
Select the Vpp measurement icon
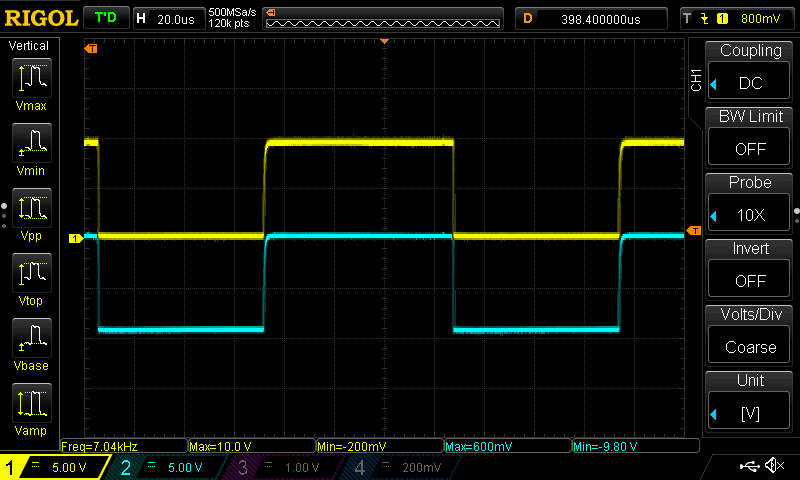(32, 208)
